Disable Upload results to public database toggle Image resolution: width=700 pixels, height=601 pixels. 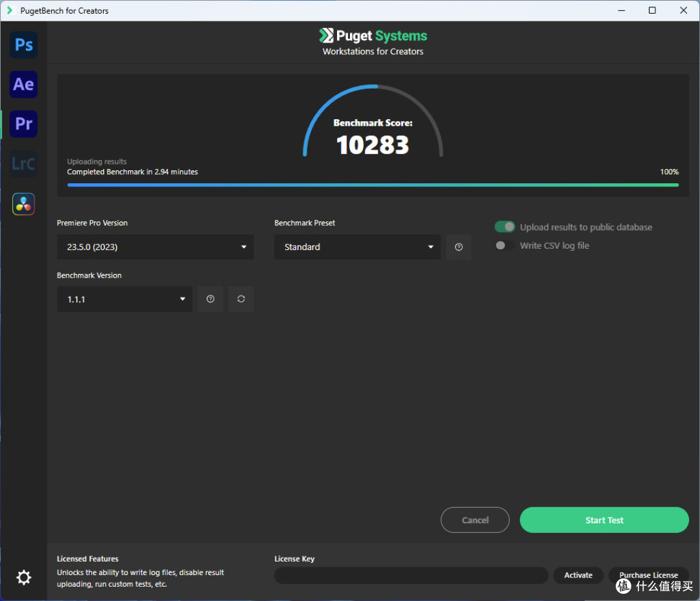point(504,227)
